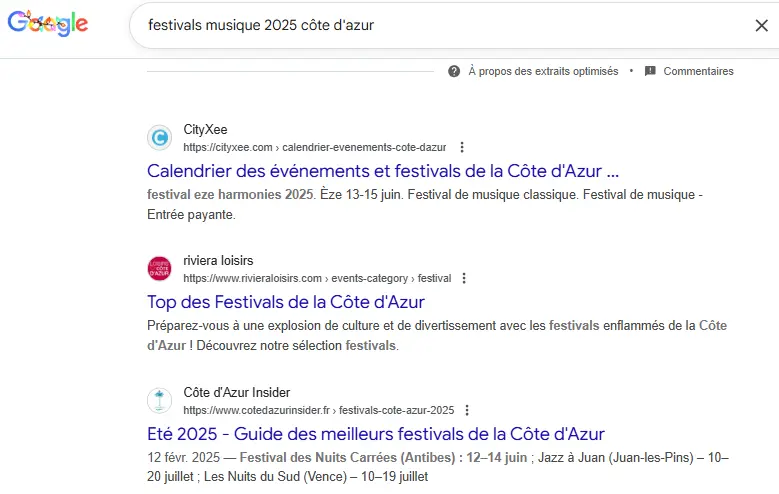Viewport: 779px width, 494px height.
Task: Open three-dot menu for riviera loisirs result
Action: click(464, 278)
